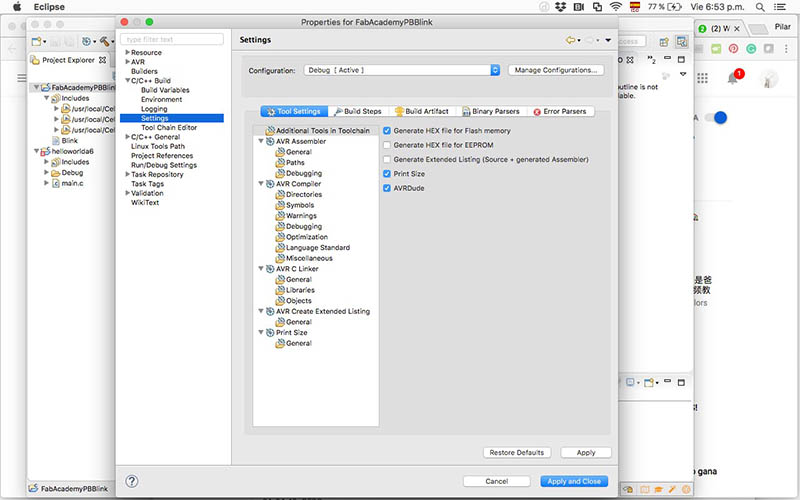
Task: Click the Pinterest extension icon in the browser
Action: coord(733,48)
